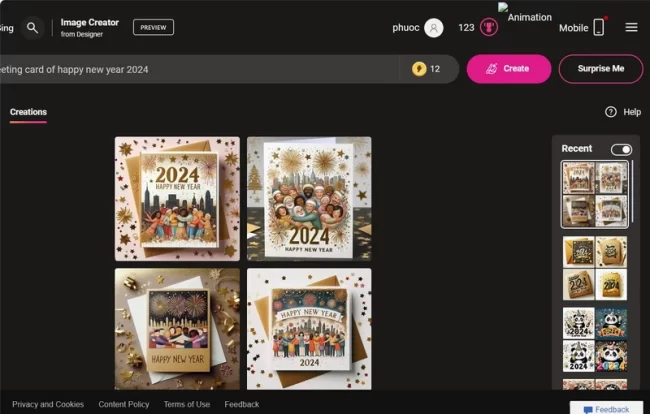Click the Surprise Me button
This screenshot has height=414, width=650.
(x=600, y=69)
